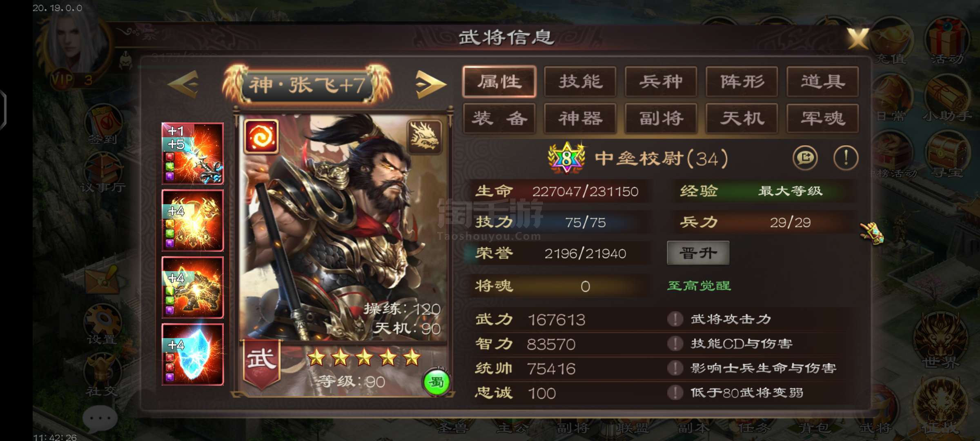
Task: Show info for 武将攻击力 attribute
Action: (675, 319)
